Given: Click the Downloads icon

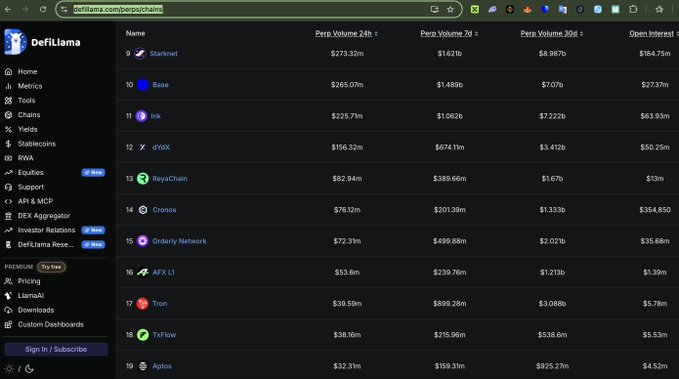Looking at the screenshot, I should pyautogui.click(x=8, y=310).
